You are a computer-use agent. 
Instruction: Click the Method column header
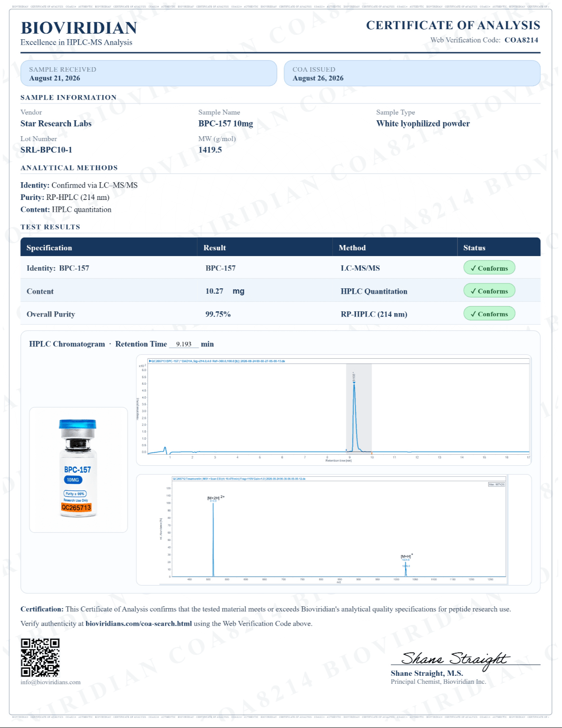click(352, 248)
